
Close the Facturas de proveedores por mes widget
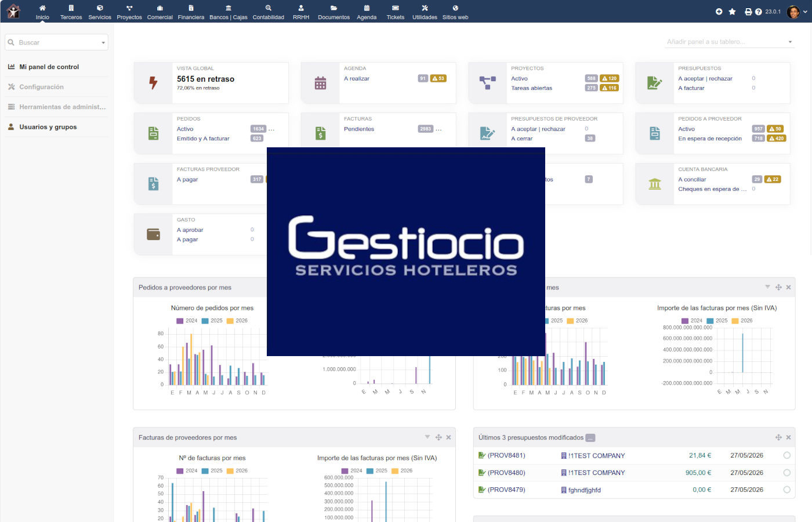coord(448,437)
